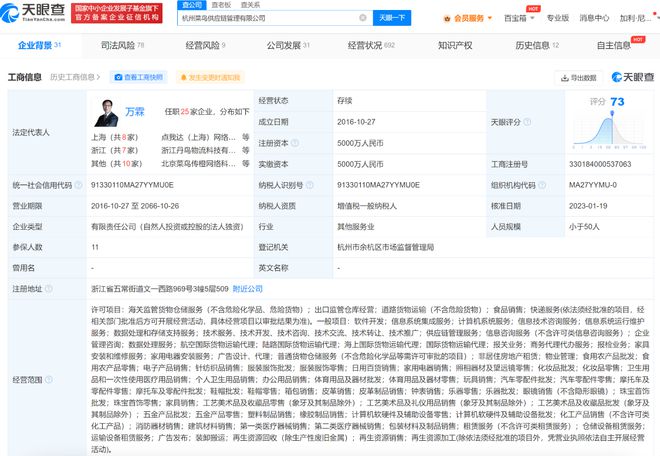Switch to the 企业背景 tab
This screenshot has width=660, height=456.
(40, 45)
